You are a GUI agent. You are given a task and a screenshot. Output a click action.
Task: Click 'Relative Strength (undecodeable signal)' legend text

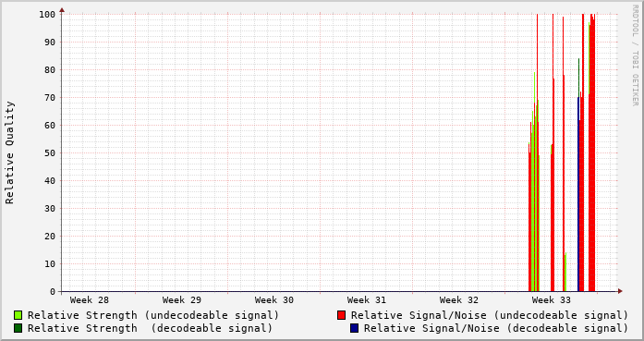point(153,315)
